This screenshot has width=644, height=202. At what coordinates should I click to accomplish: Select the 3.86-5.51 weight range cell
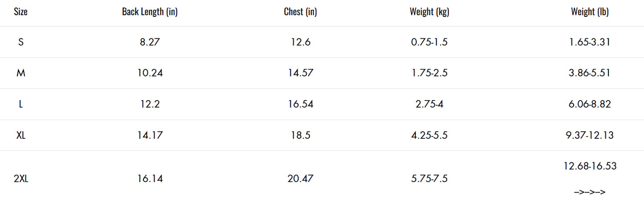[590, 73]
